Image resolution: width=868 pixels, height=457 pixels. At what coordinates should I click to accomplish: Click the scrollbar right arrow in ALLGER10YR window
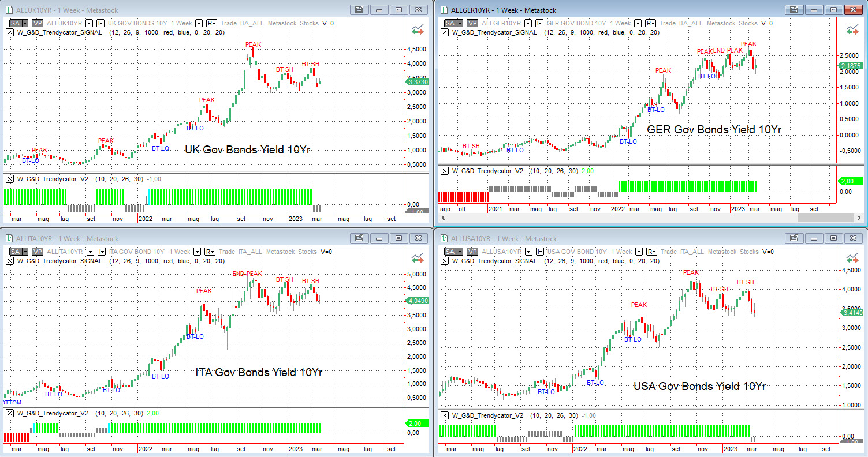[858, 218]
